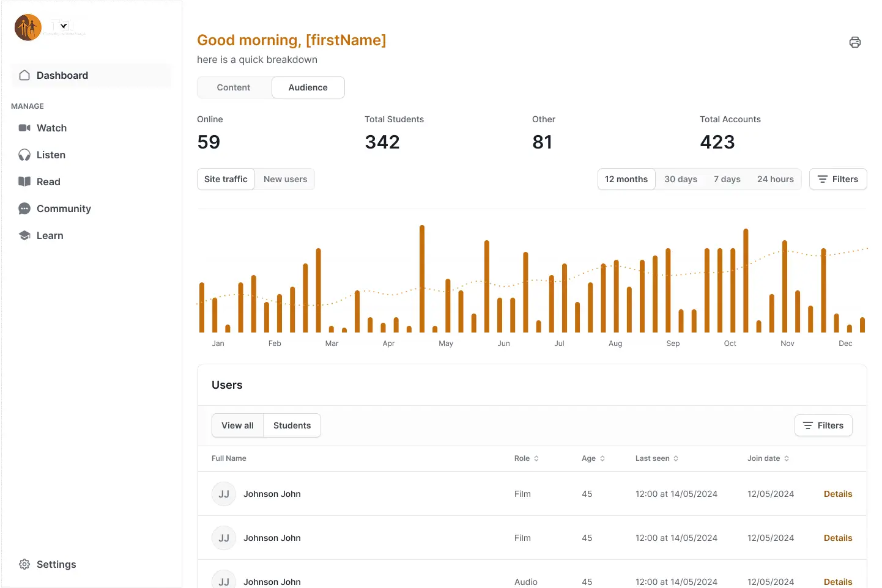This screenshot has height=588, width=882.
Task: Open Watch via its video camera icon
Action: point(24,128)
